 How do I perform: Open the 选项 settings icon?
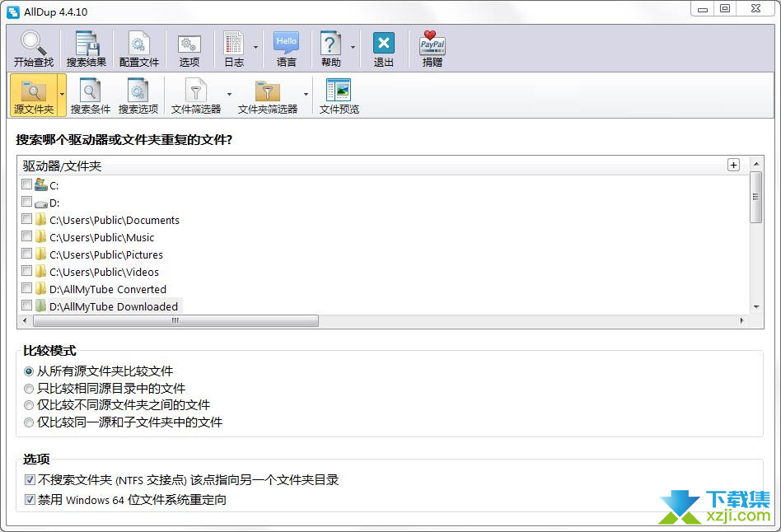tap(189, 44)
